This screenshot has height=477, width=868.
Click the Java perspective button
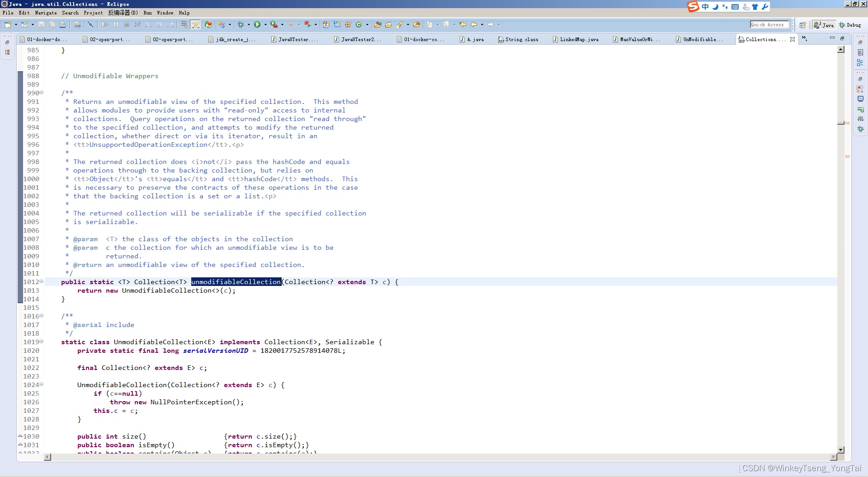click(x=823, y=25)
